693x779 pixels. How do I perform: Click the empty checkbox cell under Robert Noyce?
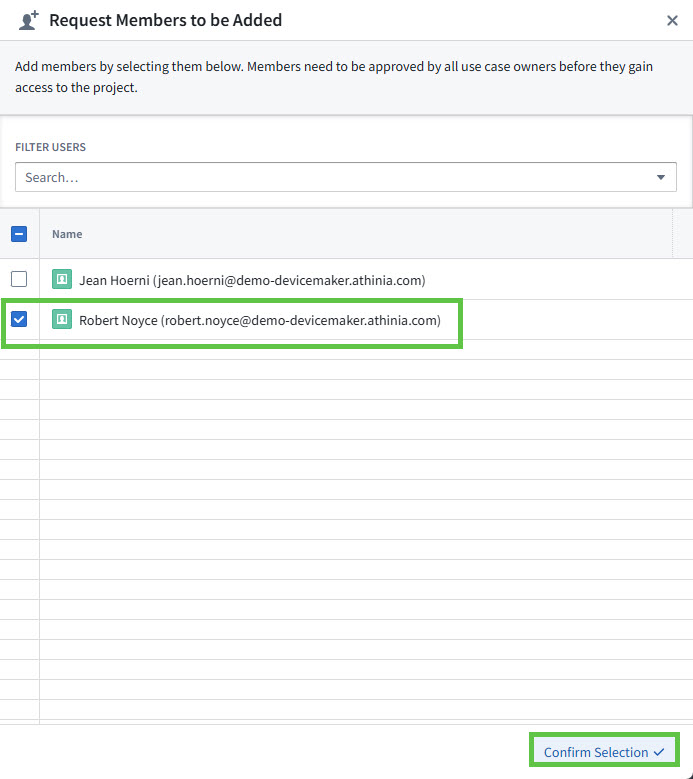coord(19,350)
